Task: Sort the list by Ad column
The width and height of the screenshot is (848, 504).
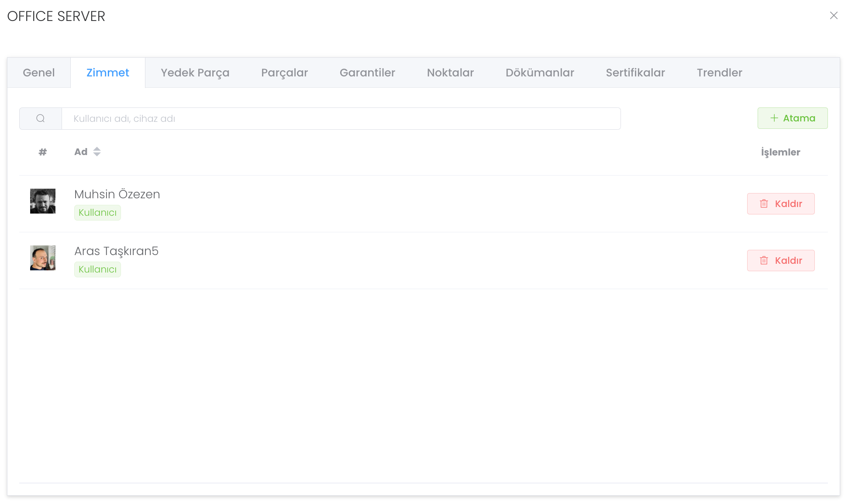Action: pyautogui.click(x=97, y=152)
